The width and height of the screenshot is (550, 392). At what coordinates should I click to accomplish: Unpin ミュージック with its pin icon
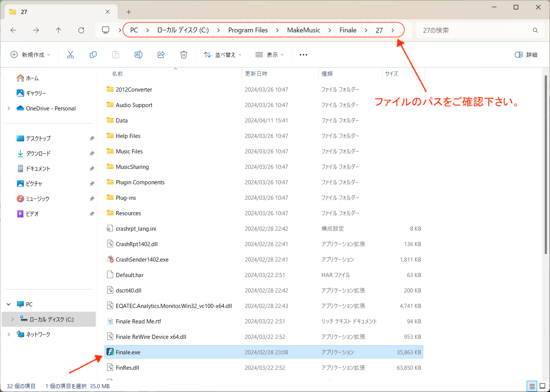92,199
